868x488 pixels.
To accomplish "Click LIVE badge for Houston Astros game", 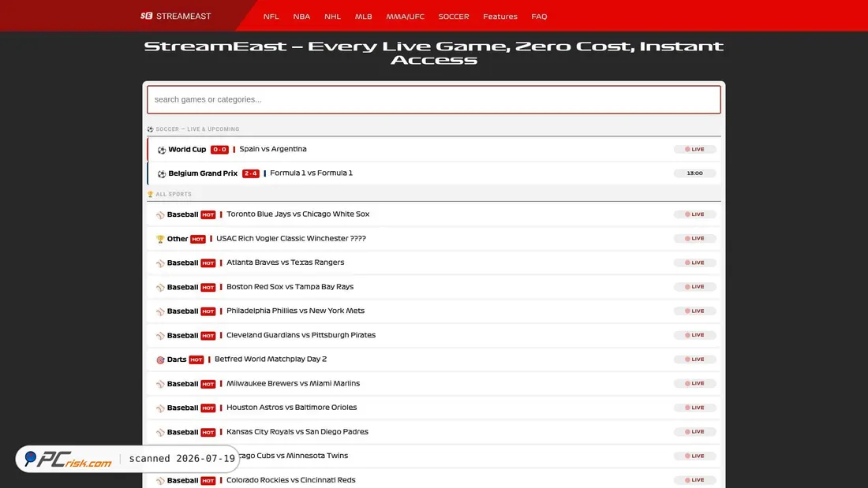I will coord(694,408).
